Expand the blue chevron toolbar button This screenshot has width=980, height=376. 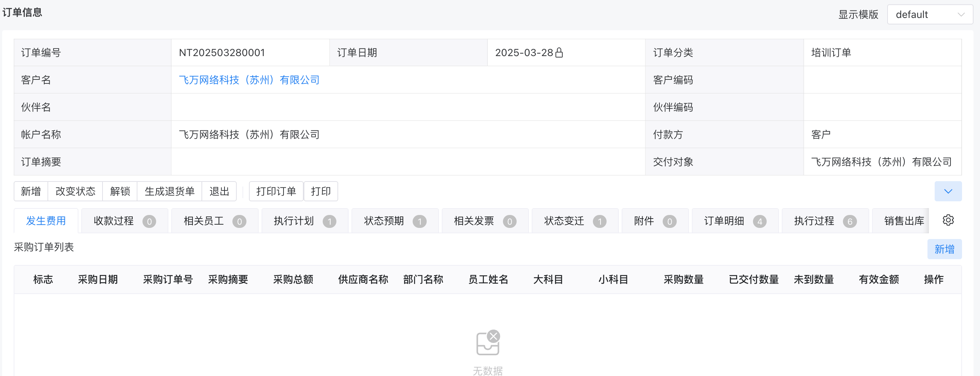tap(948, 191)
